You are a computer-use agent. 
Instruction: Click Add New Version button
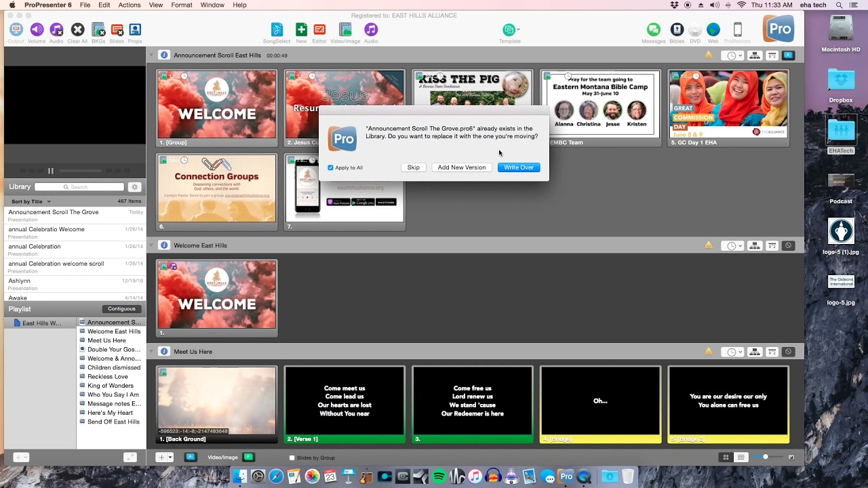[x=462, y=167]
